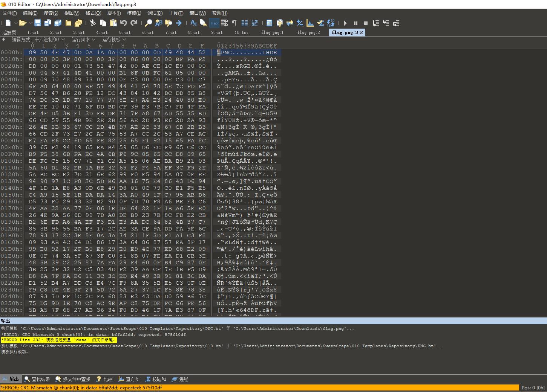
Task: Open the Histogram chart icon
Action: click(x=310, y=23)
